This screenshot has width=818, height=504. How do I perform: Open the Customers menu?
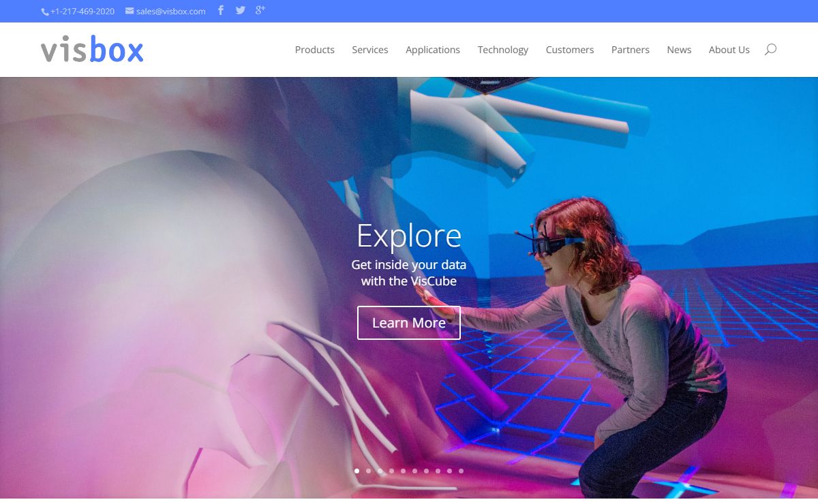570,50
